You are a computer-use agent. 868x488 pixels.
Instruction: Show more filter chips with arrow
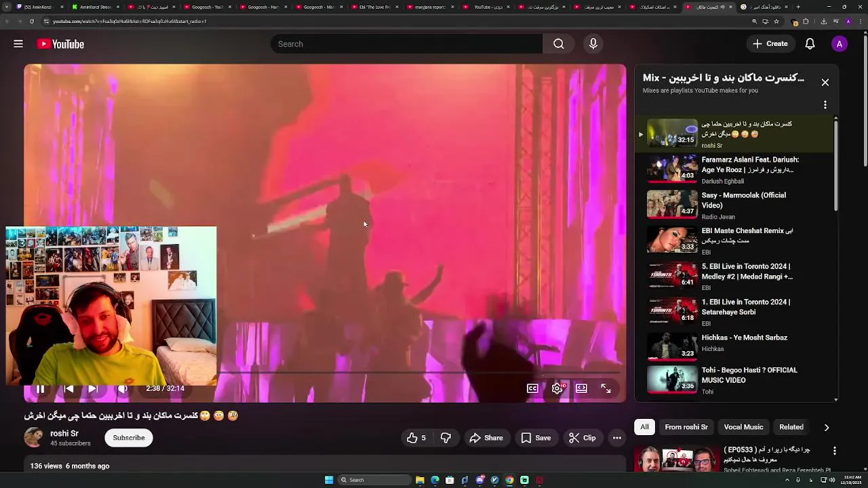[x=826, y=427]
